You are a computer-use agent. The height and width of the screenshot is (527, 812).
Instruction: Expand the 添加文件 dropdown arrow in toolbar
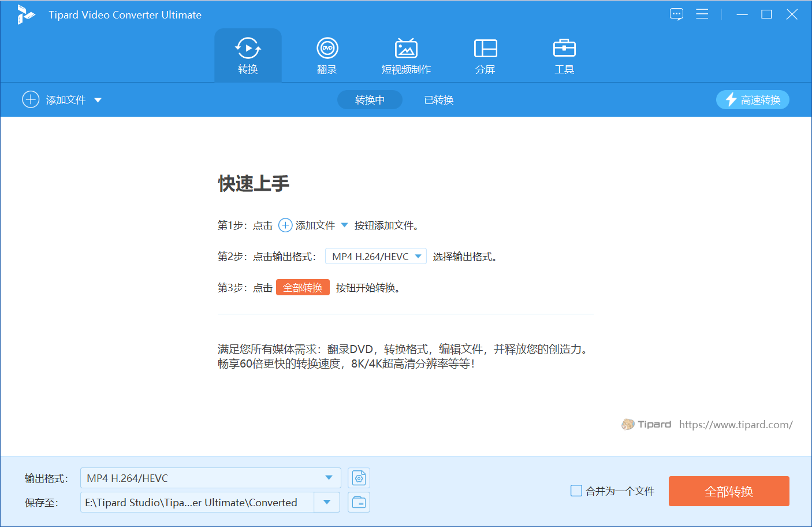pyautogui.click(x=98, y=100)
